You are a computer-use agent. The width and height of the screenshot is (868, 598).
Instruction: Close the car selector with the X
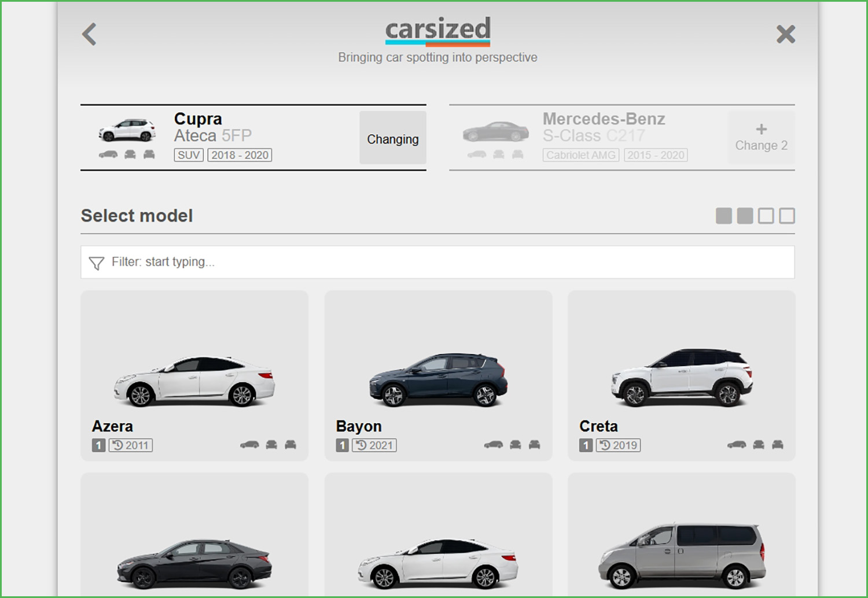pyautogui.click(x=785, y=34)
